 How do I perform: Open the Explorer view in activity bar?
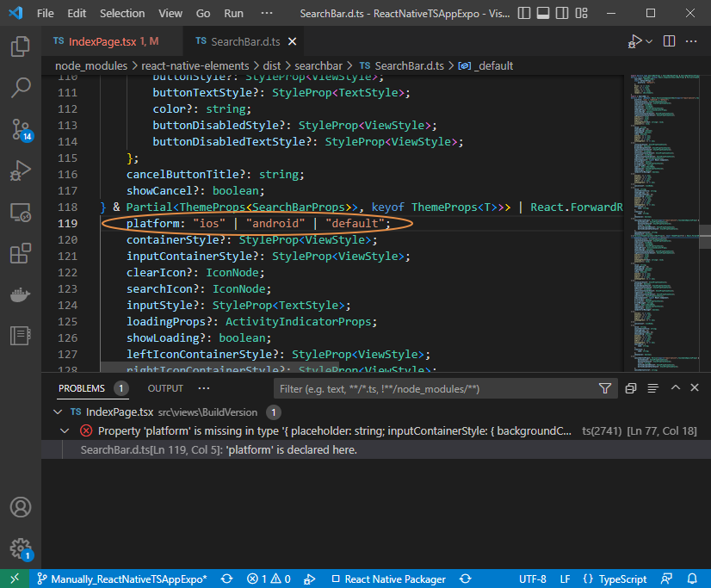click(20, 46)
